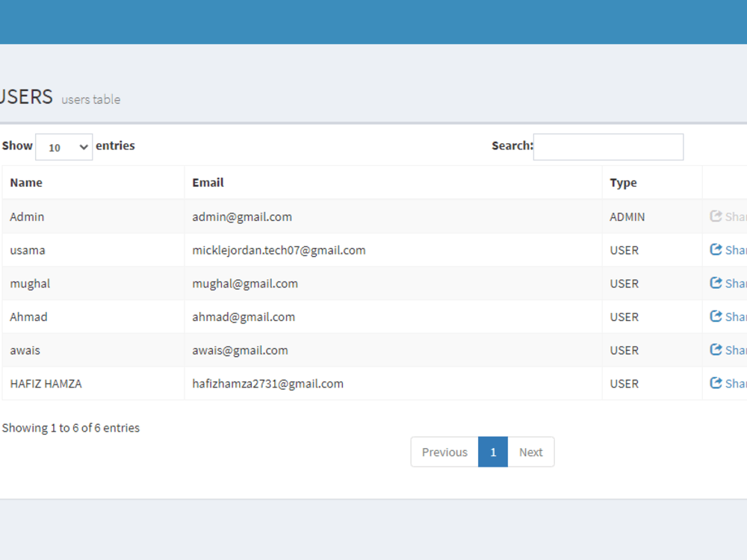Click email mughal@gmail.com

(x=245, y=284)
